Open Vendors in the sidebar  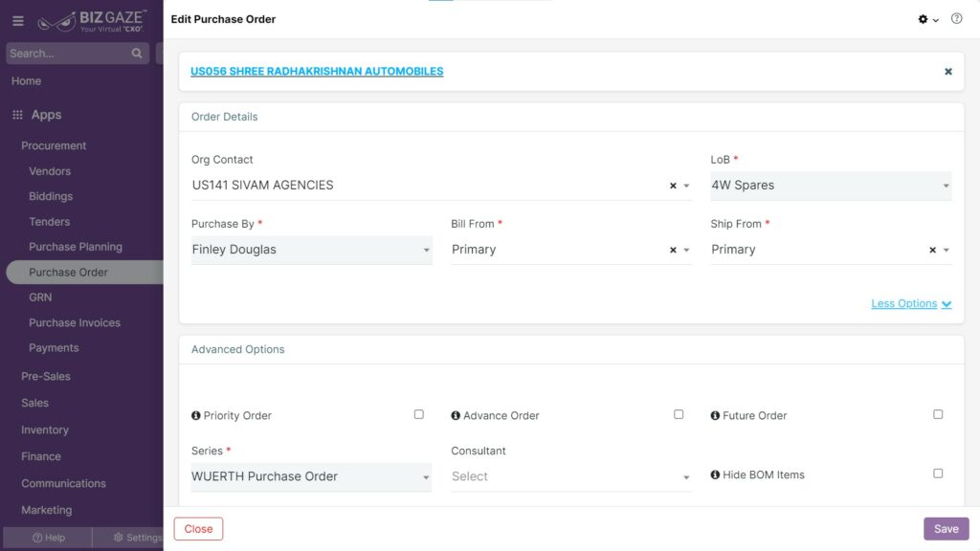50,171
